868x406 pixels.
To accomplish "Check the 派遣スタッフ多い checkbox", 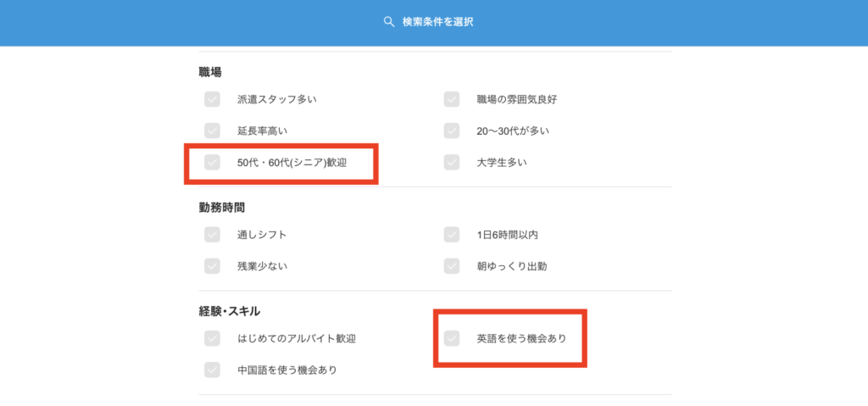I will [x=212, y=99].
